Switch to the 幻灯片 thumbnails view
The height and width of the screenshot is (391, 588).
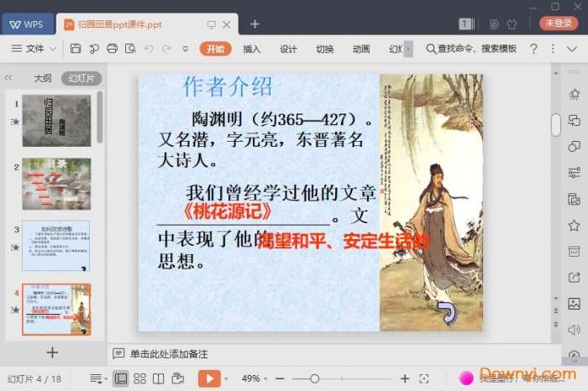(81, 78)
